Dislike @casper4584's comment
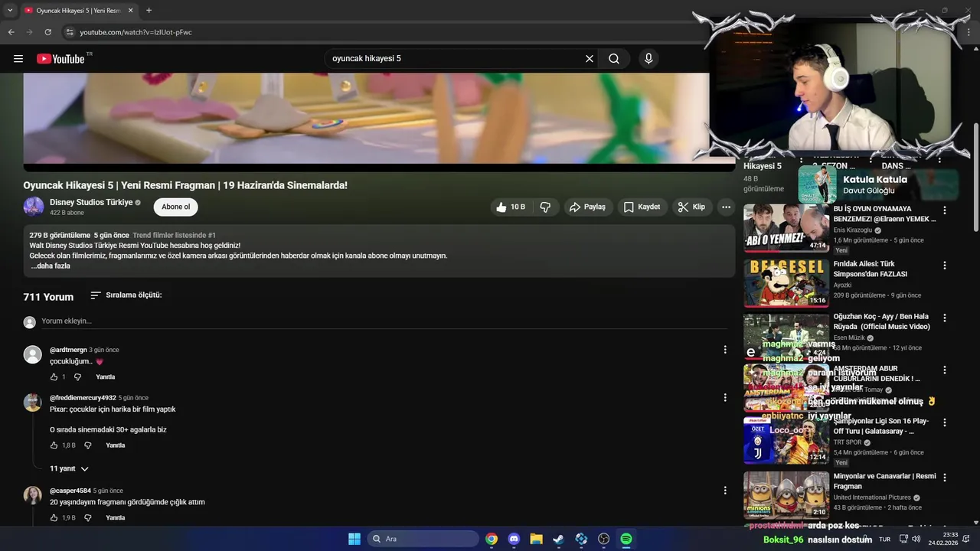Screen dimensions: 980x551 click(x=87, y=517)
